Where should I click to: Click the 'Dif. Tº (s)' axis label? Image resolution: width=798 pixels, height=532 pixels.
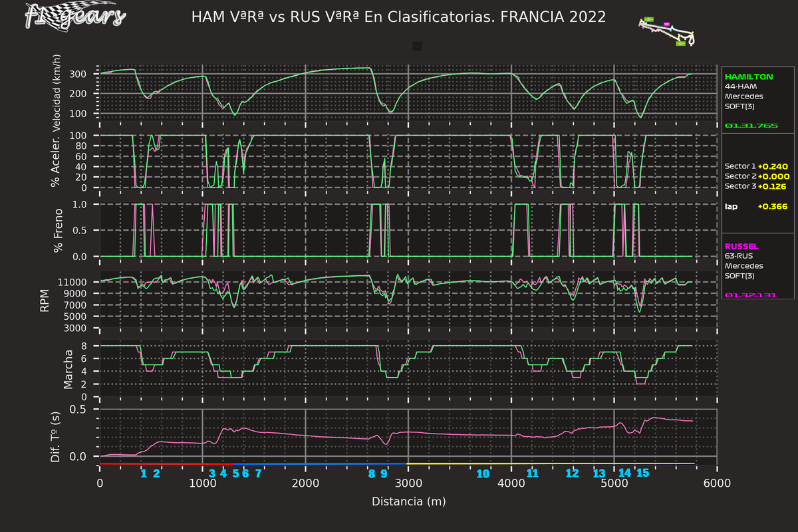(x=57, y=437)
